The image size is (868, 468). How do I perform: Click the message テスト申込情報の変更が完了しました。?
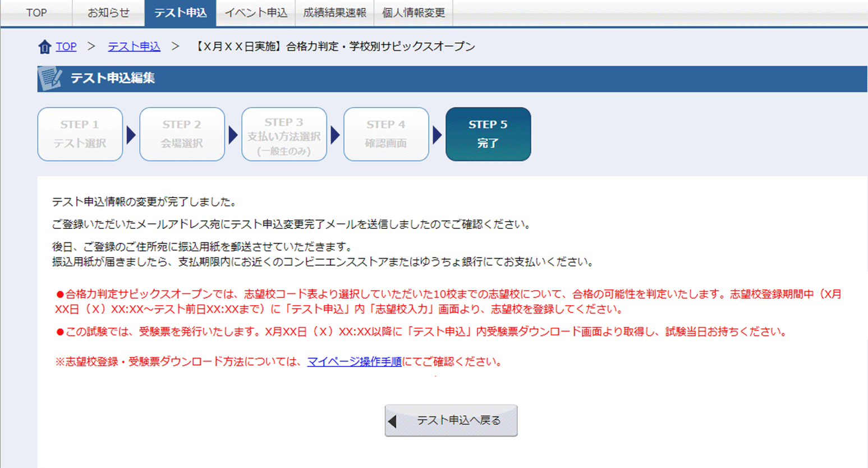click(144, 202)
